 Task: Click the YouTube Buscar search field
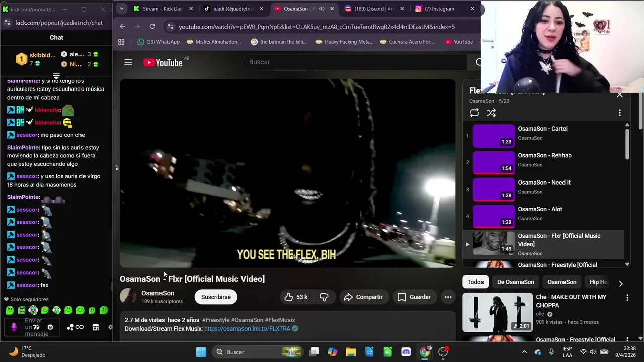pyautogui.click(x=355, y=62)
